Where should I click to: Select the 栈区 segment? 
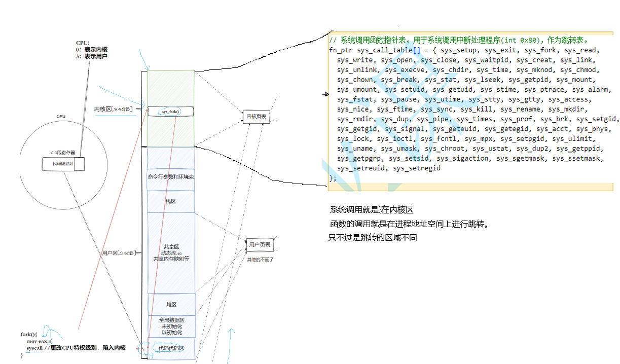click(x=171, y=201)
